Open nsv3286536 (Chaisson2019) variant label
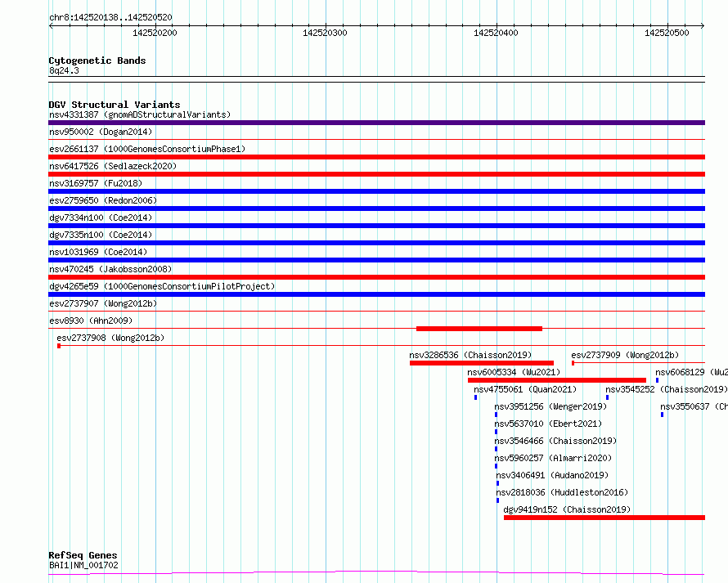The image size is (728, 583). pos(470,355)
